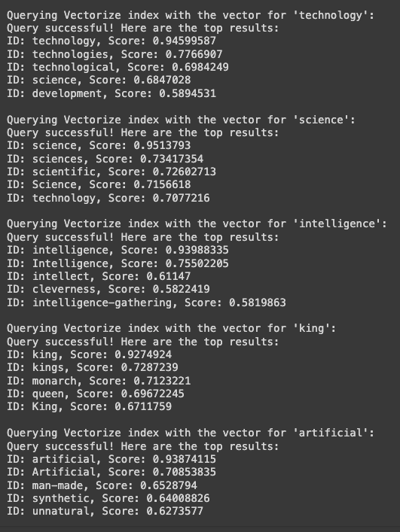The image size is (400, 532).
Task: Click the capitalized 'King' result line
Action: [x=89, y=406]
